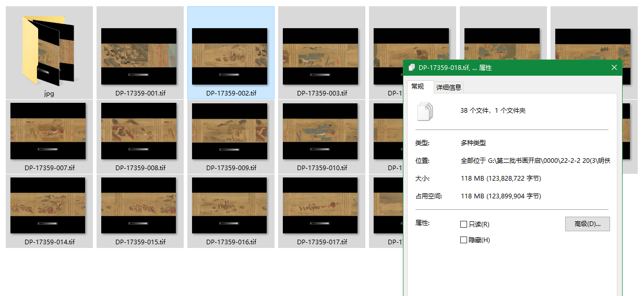Enable the 隐藏(H) checkbox
The width and height of the screenshot is (644, 296).
463,240
